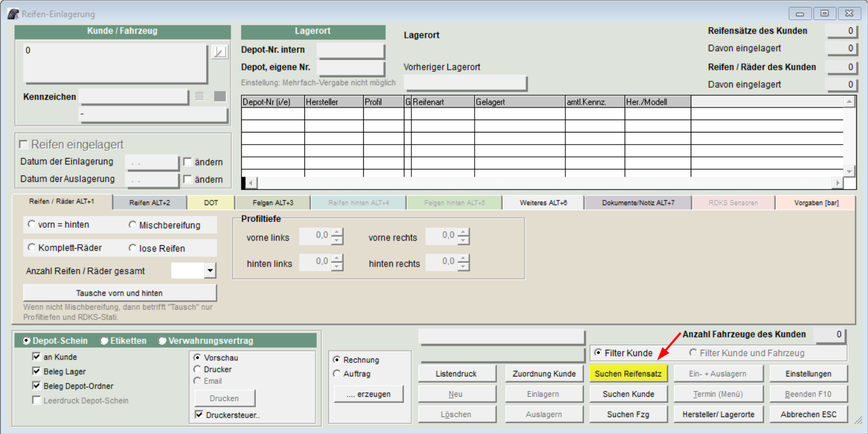Increase vorne links Profiltiefe with up arrow
Viewport: 868px width, 434px height.
tap(338, 232)
